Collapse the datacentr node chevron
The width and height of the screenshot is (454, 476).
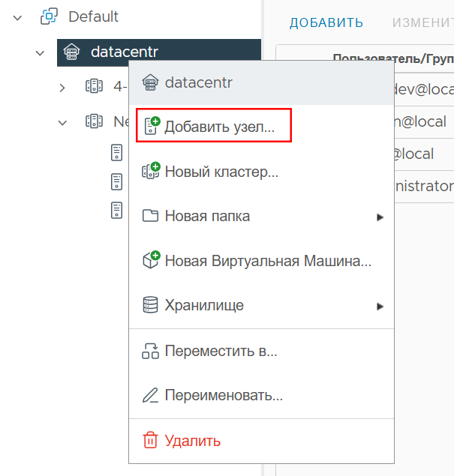point(40,53)
